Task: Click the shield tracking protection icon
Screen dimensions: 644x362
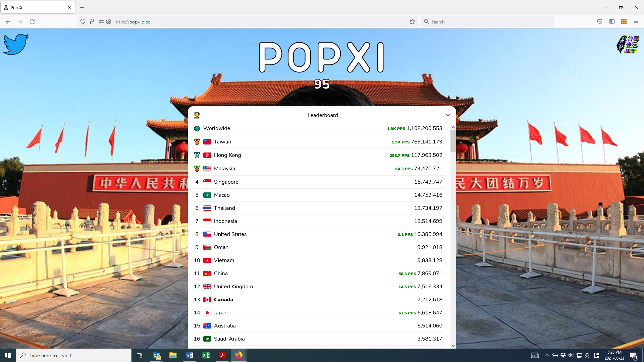Action: [x=83, y=22]
